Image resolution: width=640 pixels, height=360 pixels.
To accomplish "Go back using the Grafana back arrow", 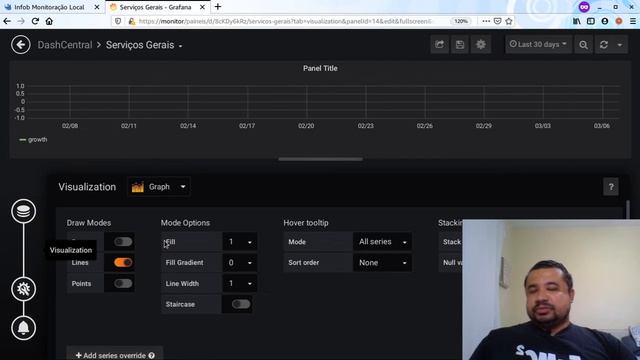I will [x=21, y=44].
